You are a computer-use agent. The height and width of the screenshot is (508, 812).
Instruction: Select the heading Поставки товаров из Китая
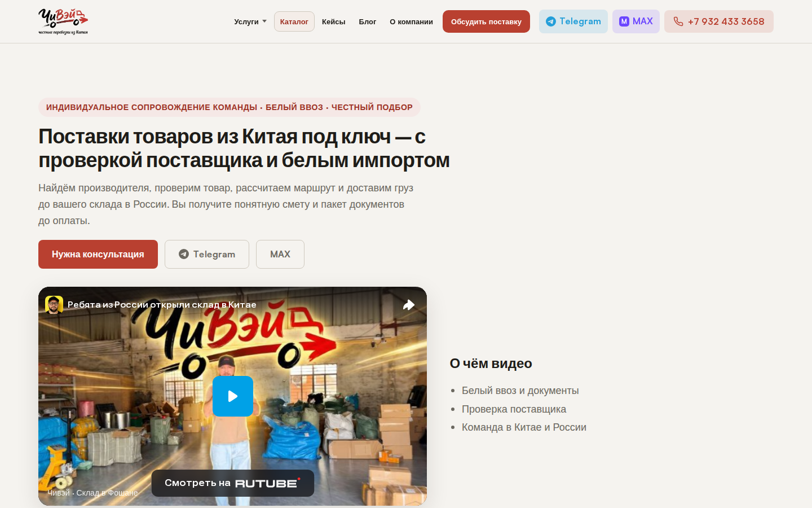click(x=244, y=148)
